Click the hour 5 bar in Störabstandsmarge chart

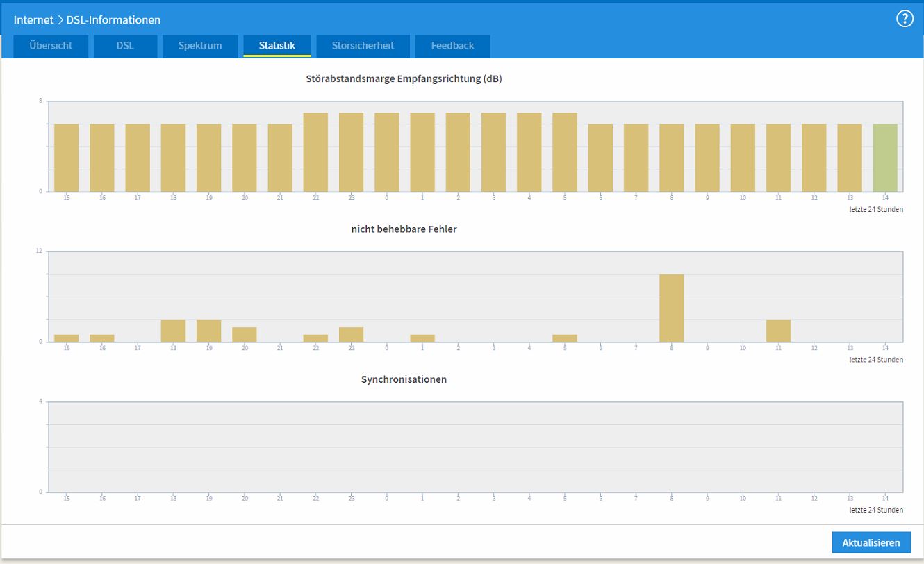pos(565,152)
